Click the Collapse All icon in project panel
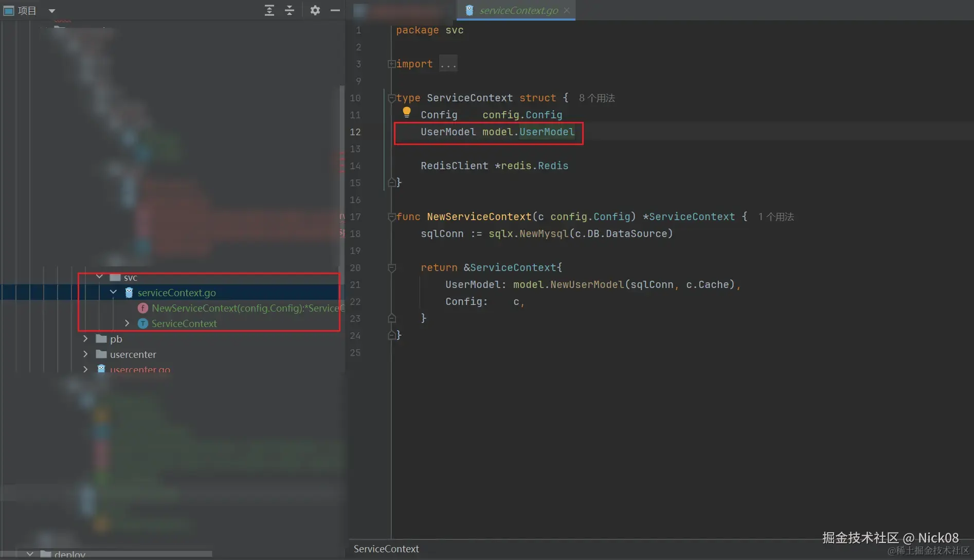974x560 pixels. coord(290,10)
